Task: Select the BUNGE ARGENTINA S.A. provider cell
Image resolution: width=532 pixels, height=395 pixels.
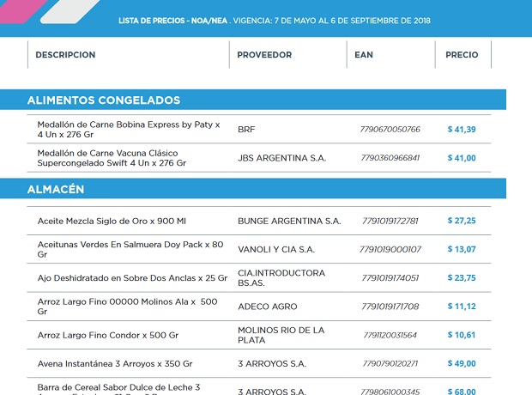Action: tap(289, 221)
